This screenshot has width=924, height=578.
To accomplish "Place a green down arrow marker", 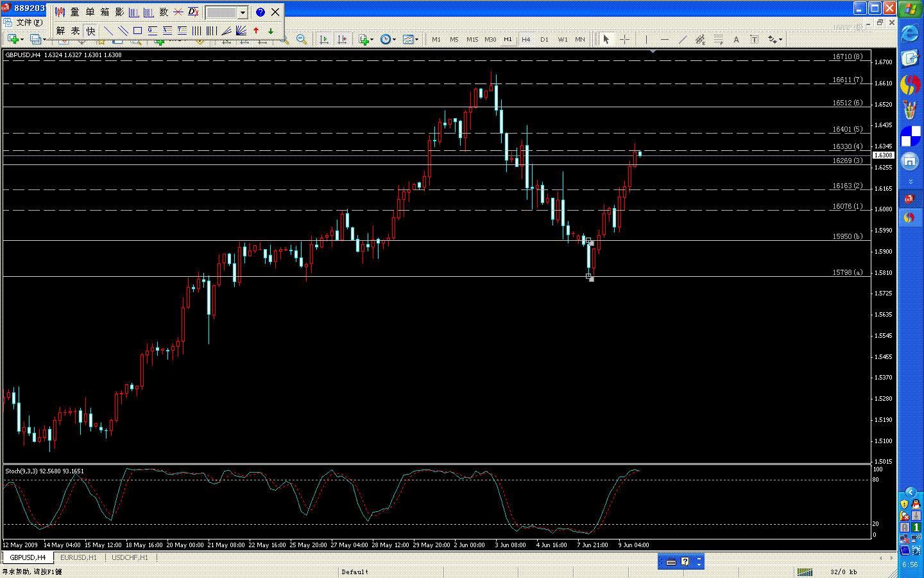I will (271, 30).
